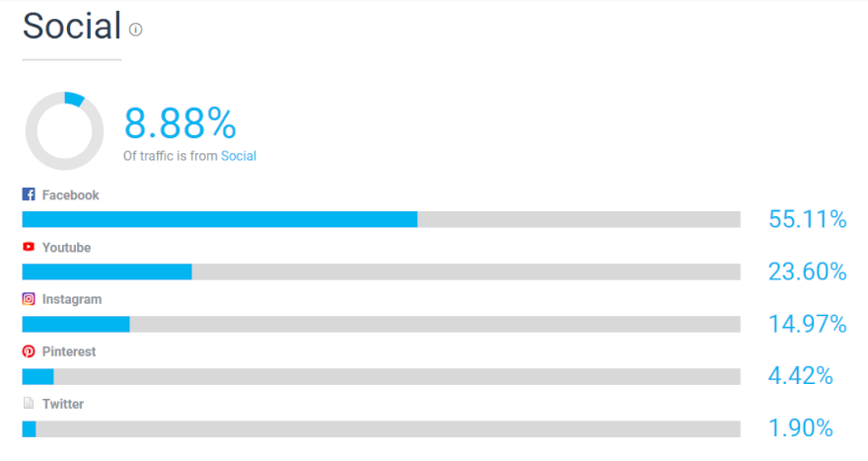The image size is (868, 461).
Task: Click the Facebook logo icon
Action: 29,193
